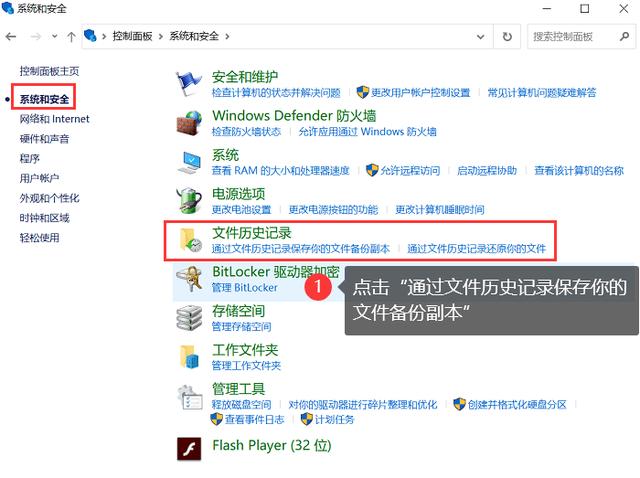Open 硬件和声音 category in sidebar

(44, 139)
